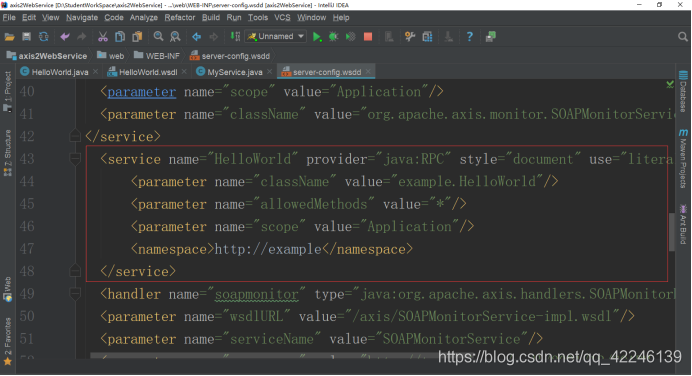
Task: Toggle the Structure tool window
Action: click(8, 153)
